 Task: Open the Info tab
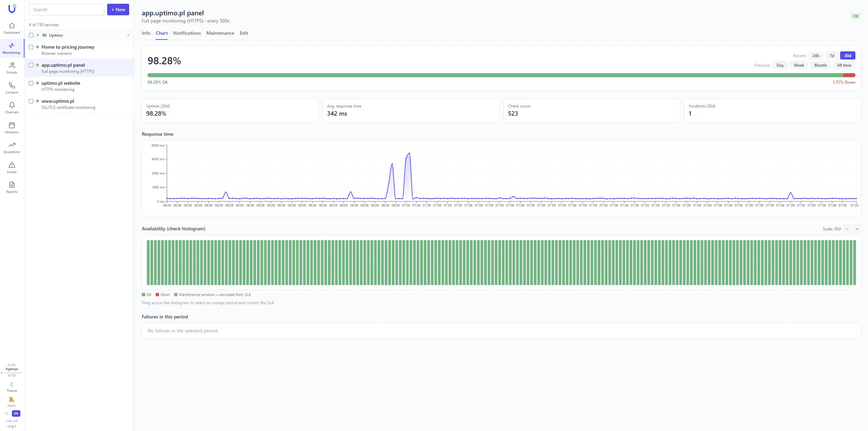point(146,33)
